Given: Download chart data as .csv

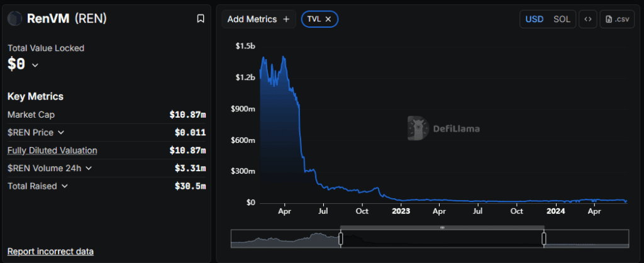Looking at the screenshot, I should (x=616, y=19).
